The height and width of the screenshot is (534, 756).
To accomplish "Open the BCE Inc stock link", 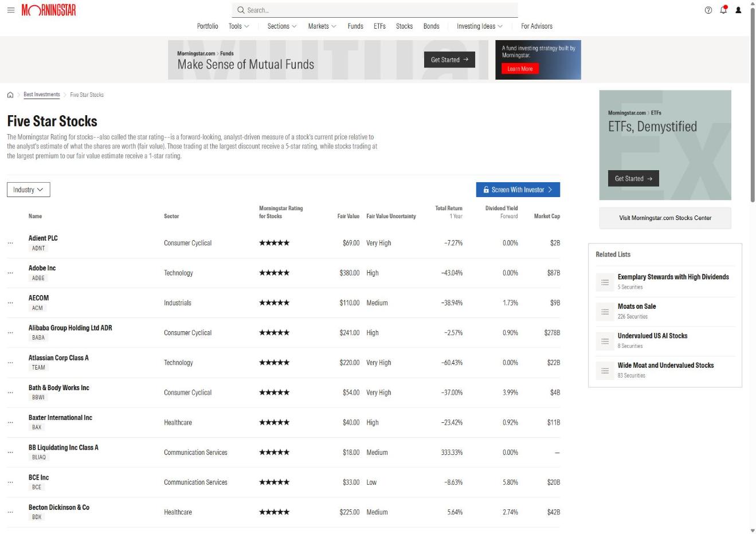I will pyautogui.click(x=38, y=477).
